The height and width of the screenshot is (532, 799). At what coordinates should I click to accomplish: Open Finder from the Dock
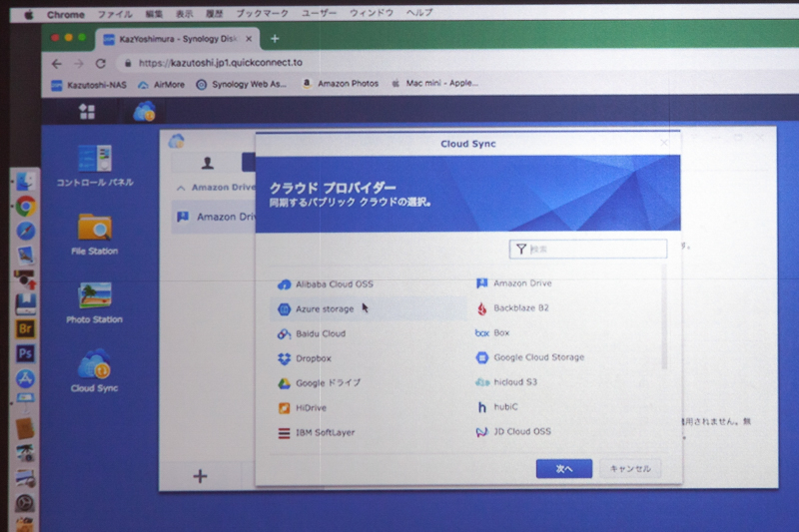(x=25, y=182)
